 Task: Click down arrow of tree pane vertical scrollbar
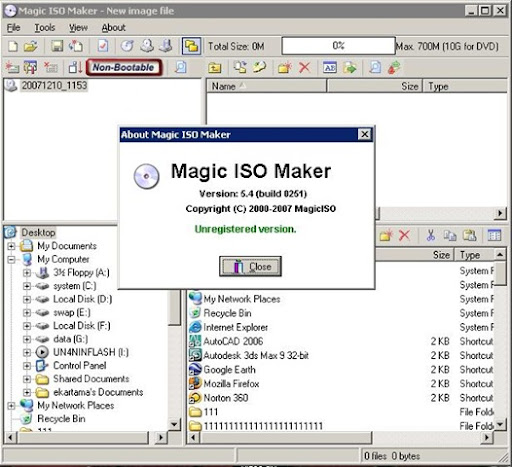(174, 425)
